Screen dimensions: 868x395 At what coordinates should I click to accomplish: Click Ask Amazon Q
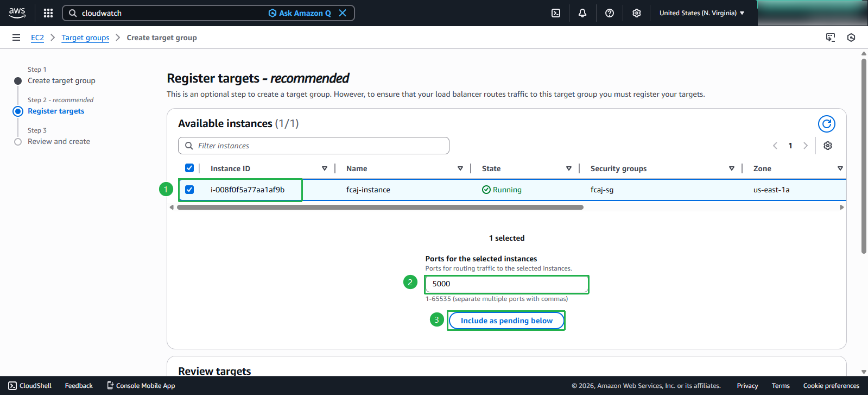click(300, 13)
